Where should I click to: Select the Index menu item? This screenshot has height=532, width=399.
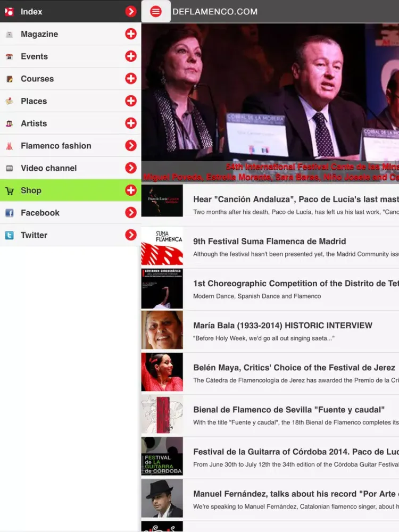(x=70, y=11)
